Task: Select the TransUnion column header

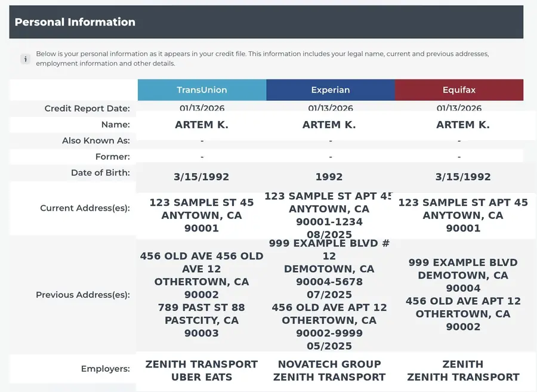Action: point(202,89)
